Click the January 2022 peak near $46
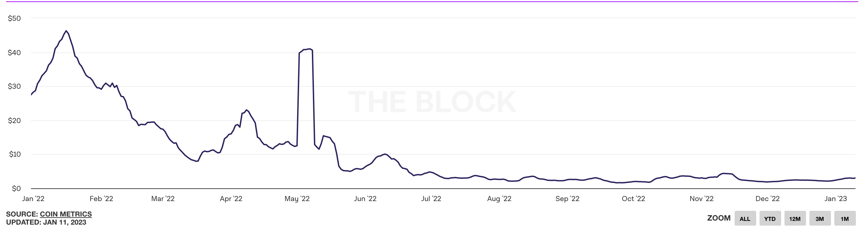Screen dimensions: 868x231 coord(66,31)
